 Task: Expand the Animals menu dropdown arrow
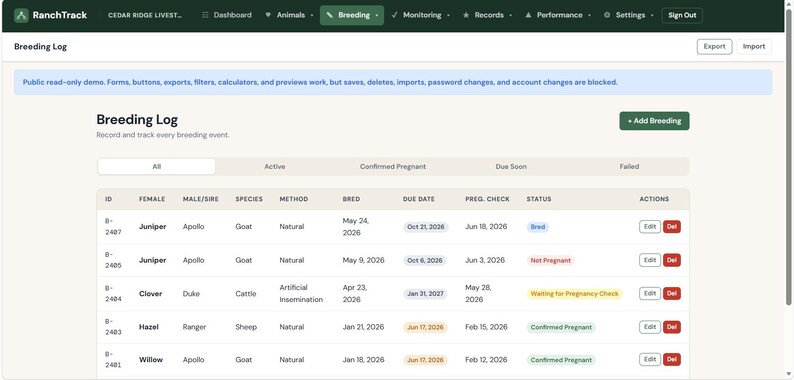312,16
